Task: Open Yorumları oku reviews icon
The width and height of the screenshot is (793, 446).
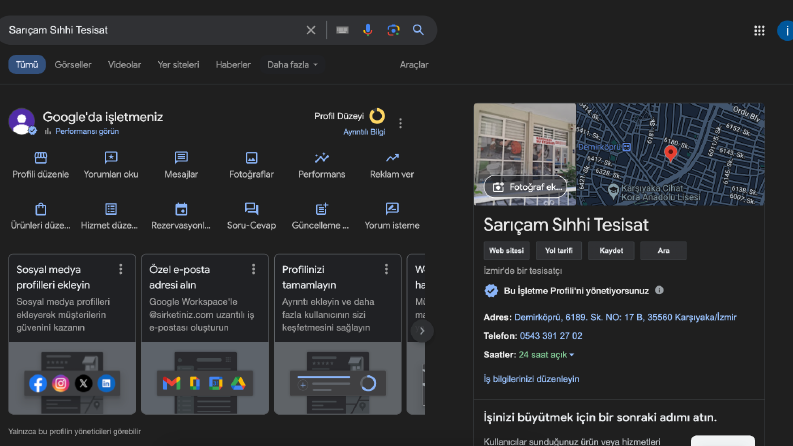Action: pyautogui.click(x=111, y=158)
